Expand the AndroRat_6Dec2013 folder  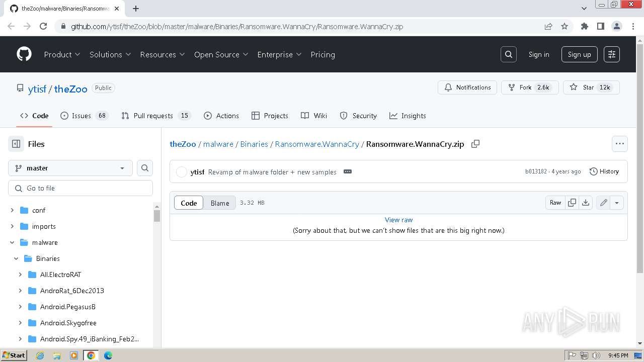[20, 291]
